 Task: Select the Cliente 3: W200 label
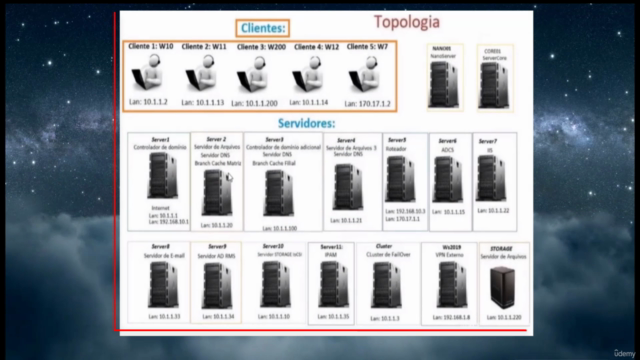[261, 47]
